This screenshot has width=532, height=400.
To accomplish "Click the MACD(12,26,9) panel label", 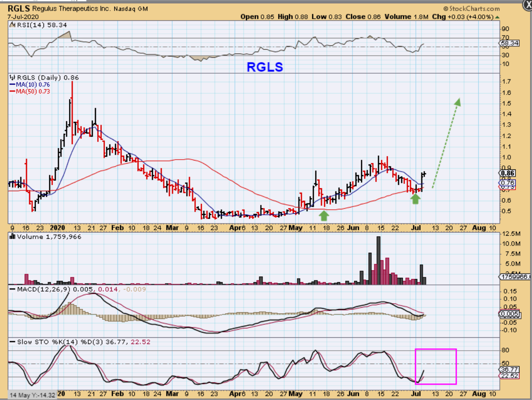I will (43, 289).
